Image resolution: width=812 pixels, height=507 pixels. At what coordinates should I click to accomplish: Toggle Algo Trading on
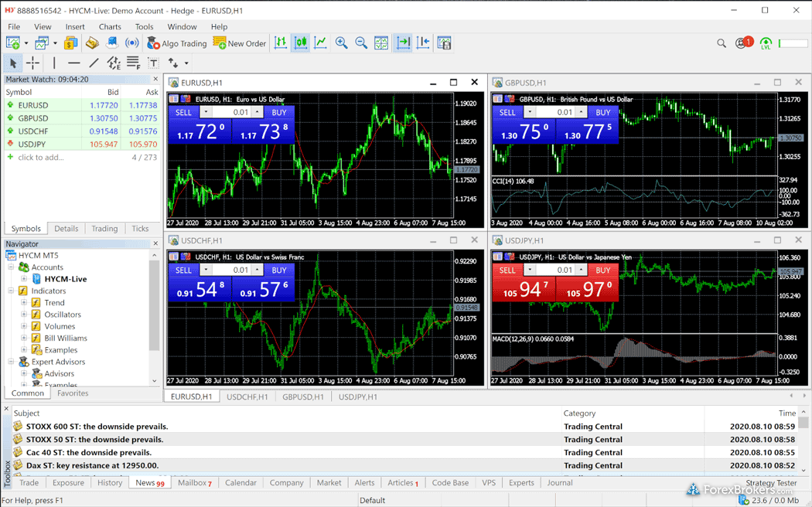(176, 43)
